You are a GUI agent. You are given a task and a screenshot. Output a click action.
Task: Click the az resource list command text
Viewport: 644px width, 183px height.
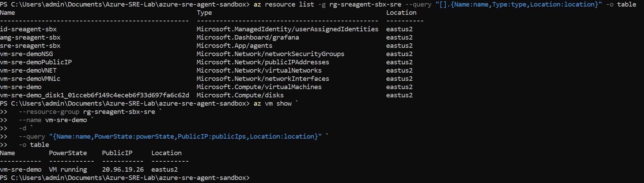284,4
